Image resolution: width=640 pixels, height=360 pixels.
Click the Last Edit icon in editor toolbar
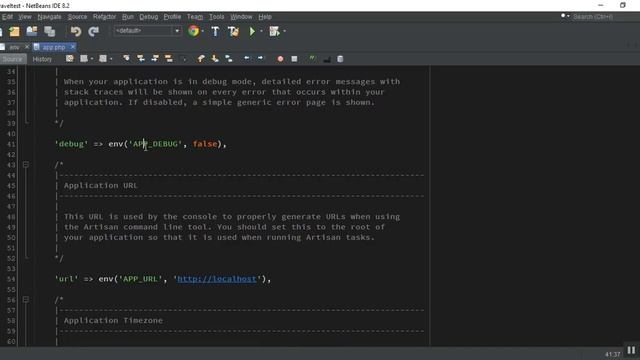click(70, 59)
